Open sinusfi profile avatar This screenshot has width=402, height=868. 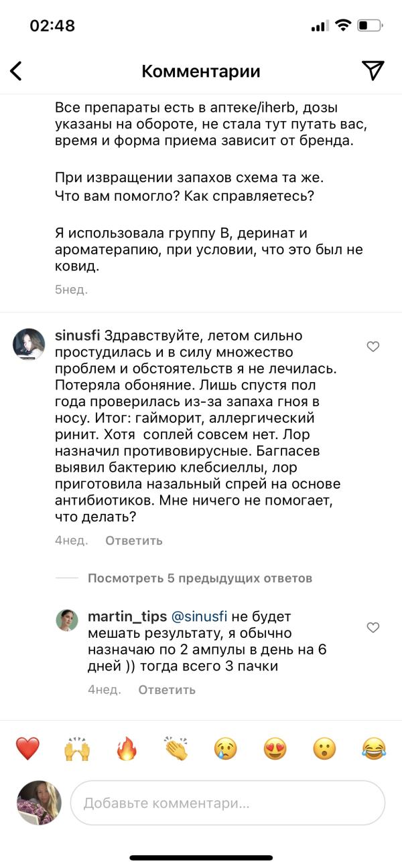(29, 345)
